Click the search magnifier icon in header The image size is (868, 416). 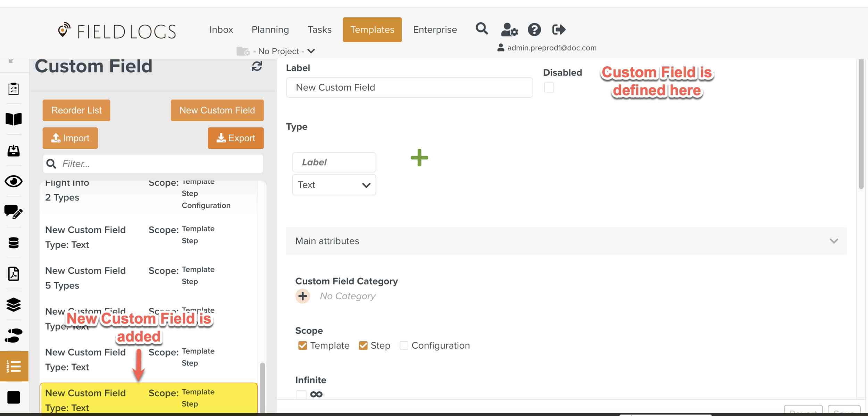[x=482, y=29]
